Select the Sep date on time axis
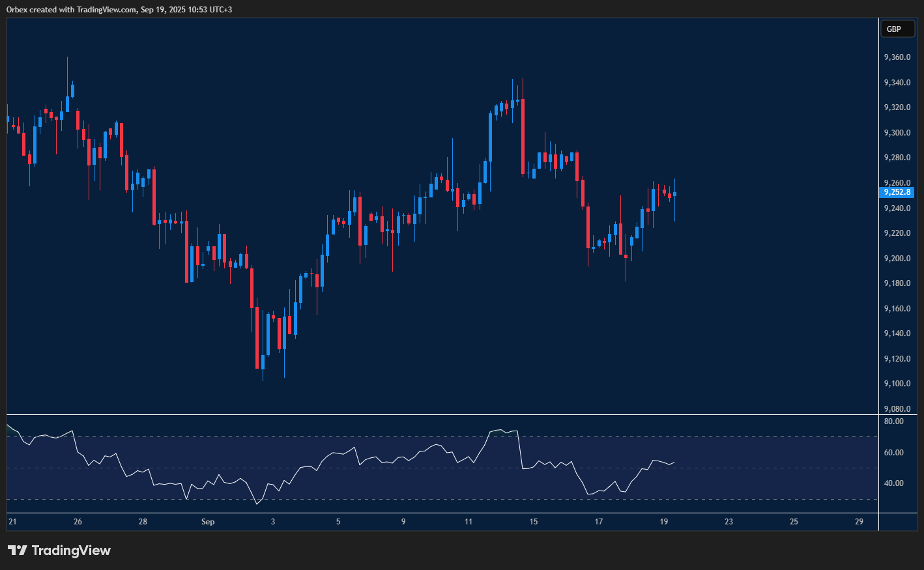Screen dimensions: 924x570 (208, 522)
